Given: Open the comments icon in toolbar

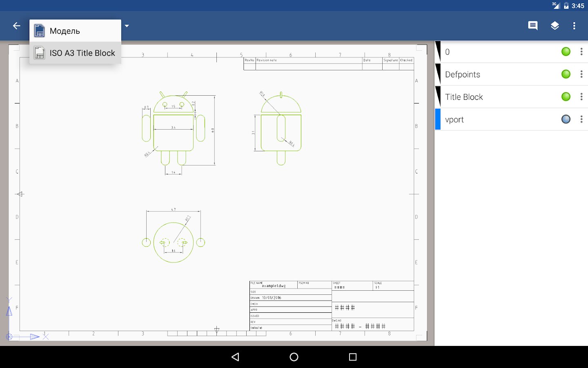Looking at the screenshot, I should pyautogui.click(x=532, y=26).
